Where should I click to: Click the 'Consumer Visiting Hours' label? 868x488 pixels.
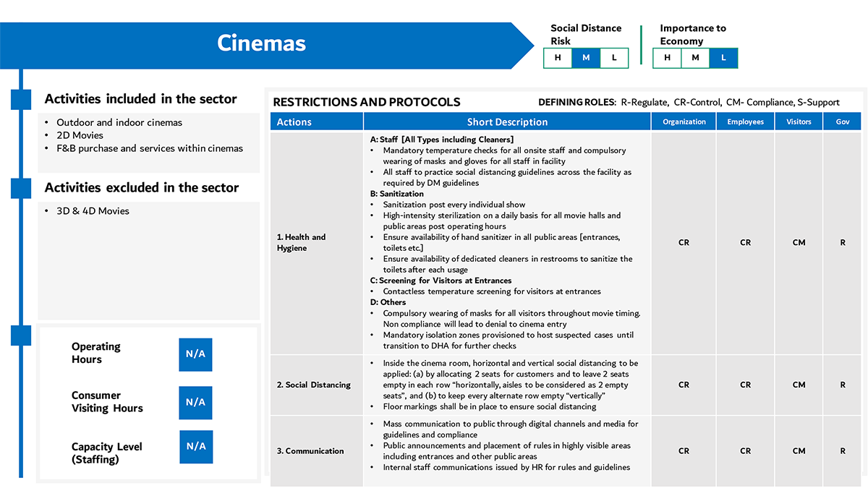click(x=107, y=402)
